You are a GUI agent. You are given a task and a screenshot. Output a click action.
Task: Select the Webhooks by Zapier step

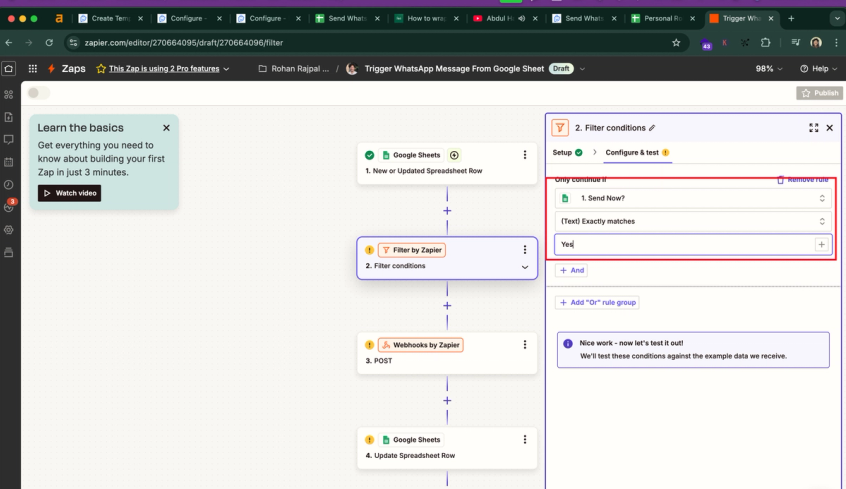[447, 353]
